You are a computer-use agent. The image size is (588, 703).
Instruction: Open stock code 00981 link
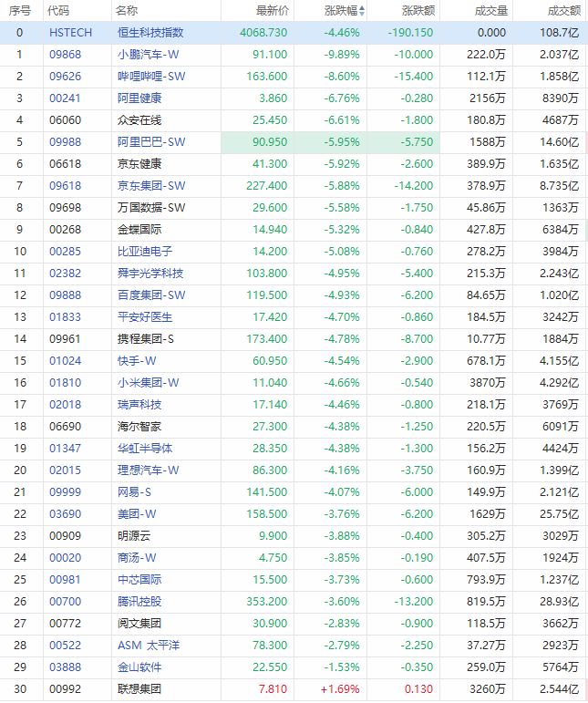(x=66, y=580)
